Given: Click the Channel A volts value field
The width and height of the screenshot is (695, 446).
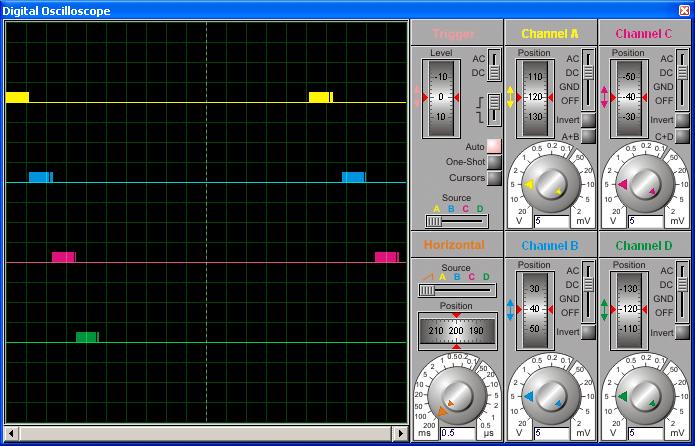Looking at the screenshot, I should coord(552,221).
